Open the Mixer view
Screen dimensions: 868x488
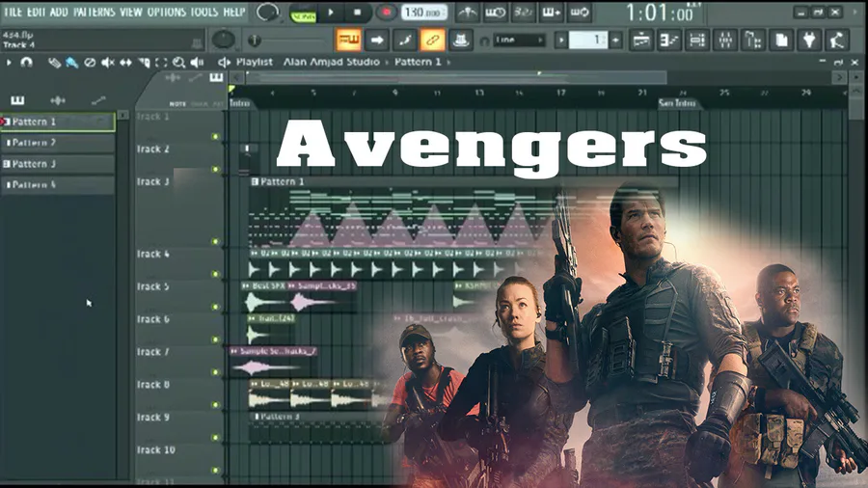725,40
